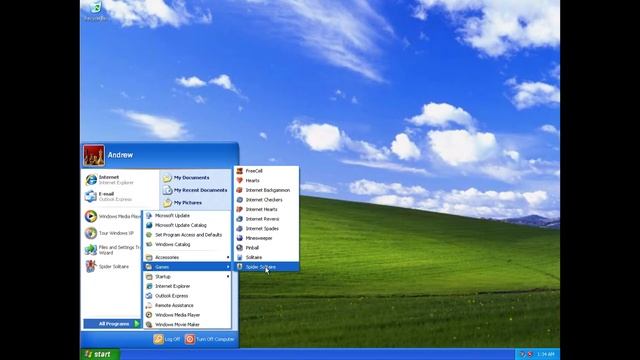Open Windows Media Player in recent programs
Image resolution: width=640 pixels, height=360 pixels.
(x=113, y=216)
